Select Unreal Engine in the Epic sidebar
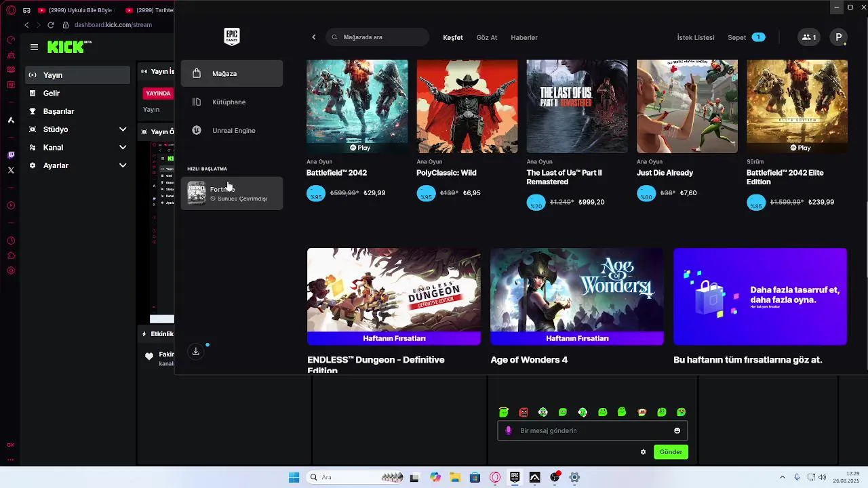Screen dimensions: 868x488 [x=232, y=130]
